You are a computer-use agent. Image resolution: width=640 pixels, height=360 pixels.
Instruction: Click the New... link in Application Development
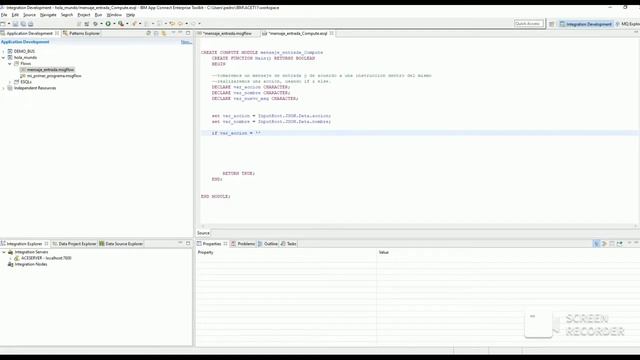[x=186, y=42]
